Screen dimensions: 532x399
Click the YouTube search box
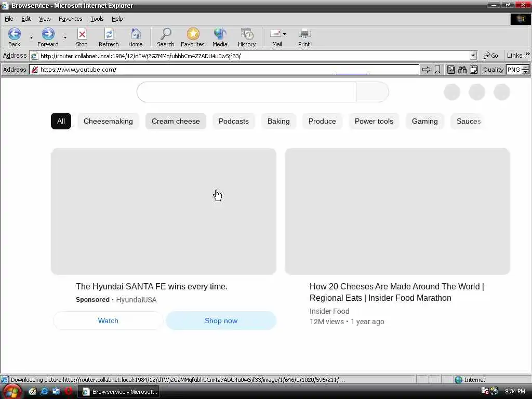(x=247, y=92)
